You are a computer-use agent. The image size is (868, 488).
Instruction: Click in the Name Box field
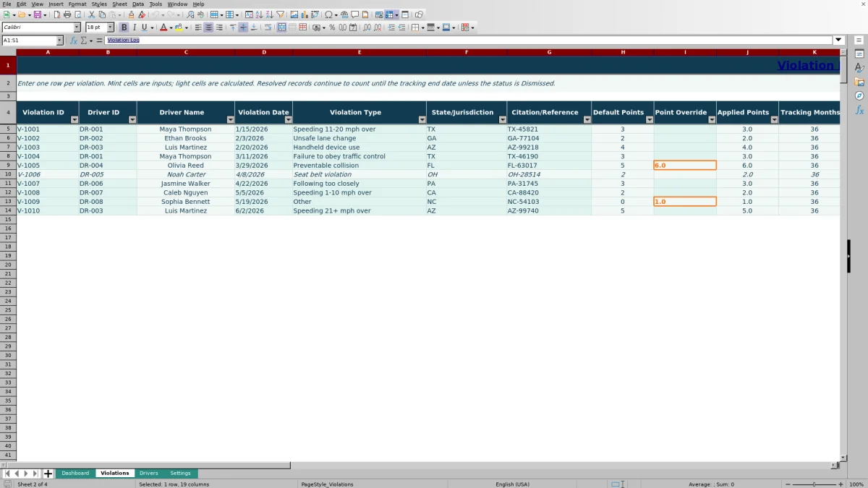pyautogui.click(x=29, y=40)
